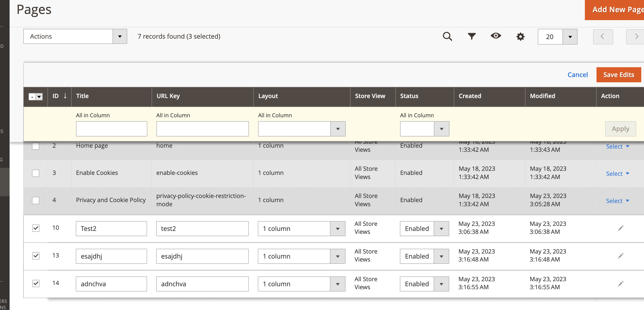This screenshot has height=310, width=644.
Task: Edit the esajdhj row via its pencil icon
Action: click(x=621, y=256)
